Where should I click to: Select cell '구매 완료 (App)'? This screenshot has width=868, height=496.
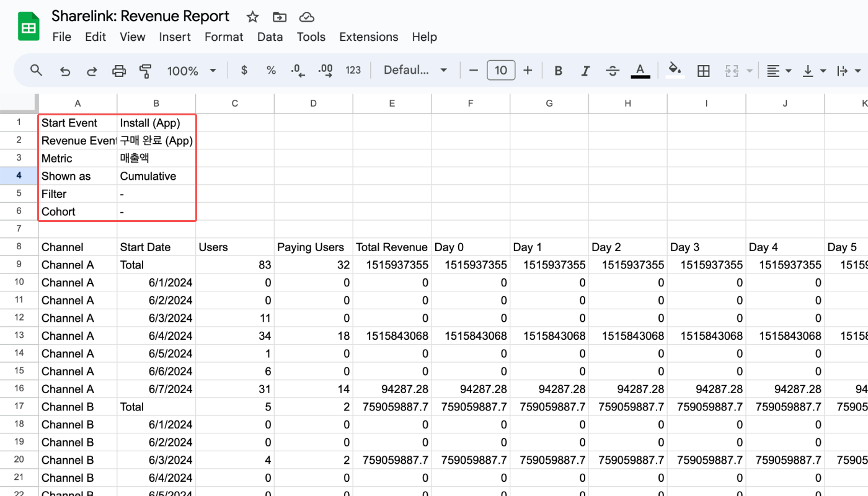tap(156, 141)
